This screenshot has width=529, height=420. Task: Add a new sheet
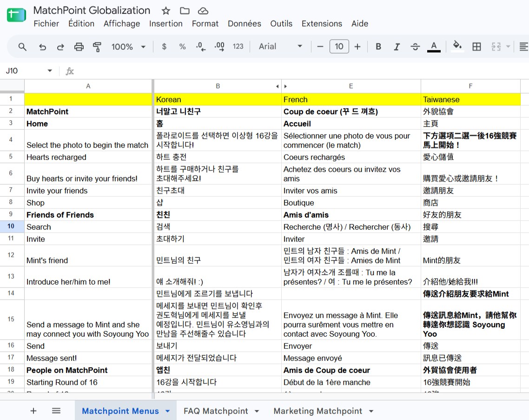(33, 411)
